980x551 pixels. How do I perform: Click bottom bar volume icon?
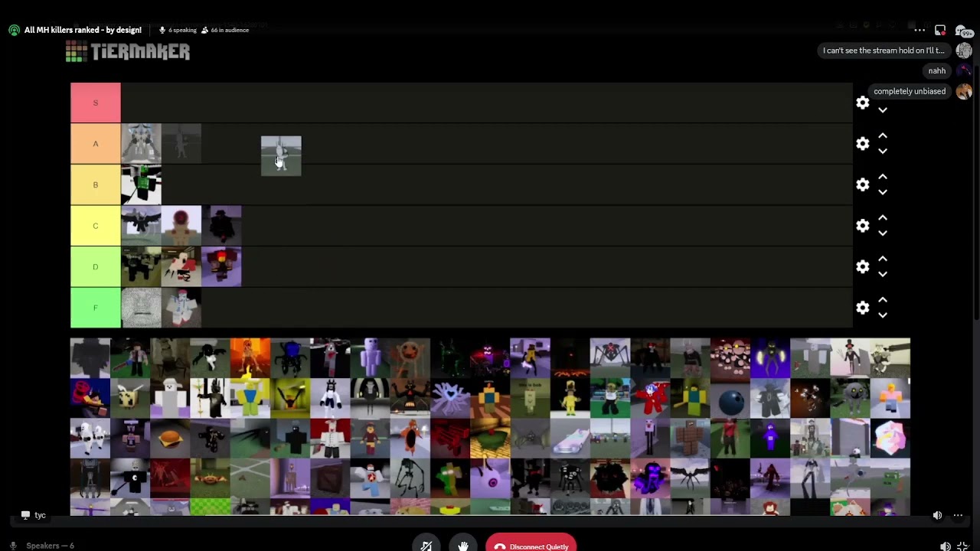coord(946,546)
